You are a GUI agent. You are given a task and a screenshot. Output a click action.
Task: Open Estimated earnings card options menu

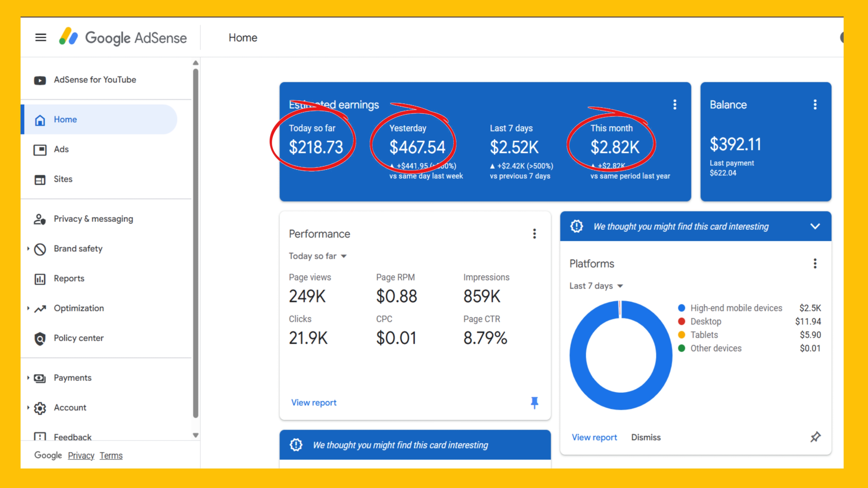pyautogui.click(x=675, y=105)
